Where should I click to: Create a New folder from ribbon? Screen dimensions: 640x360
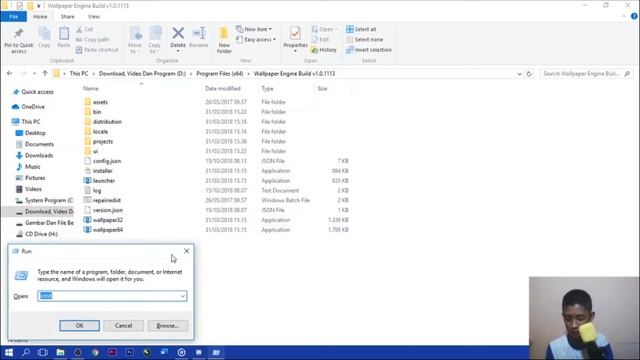224,40
